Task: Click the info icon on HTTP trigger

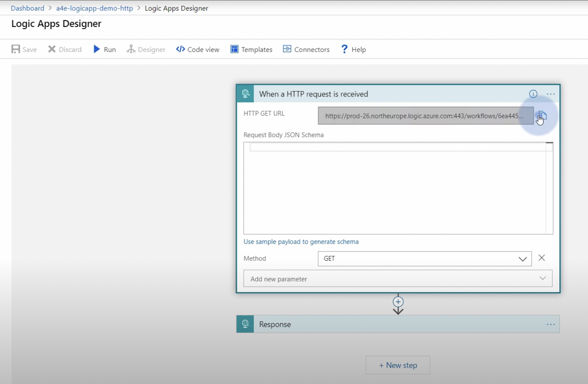Action: point(533,94)
